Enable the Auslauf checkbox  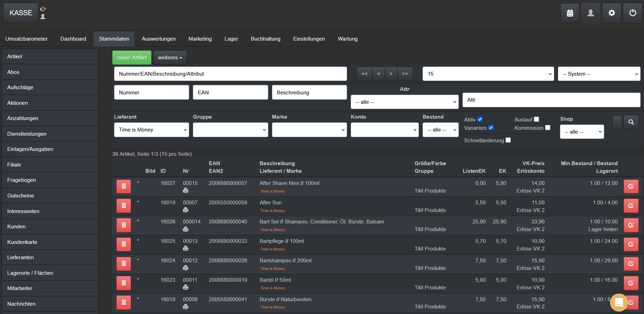(x=536, y=119)
